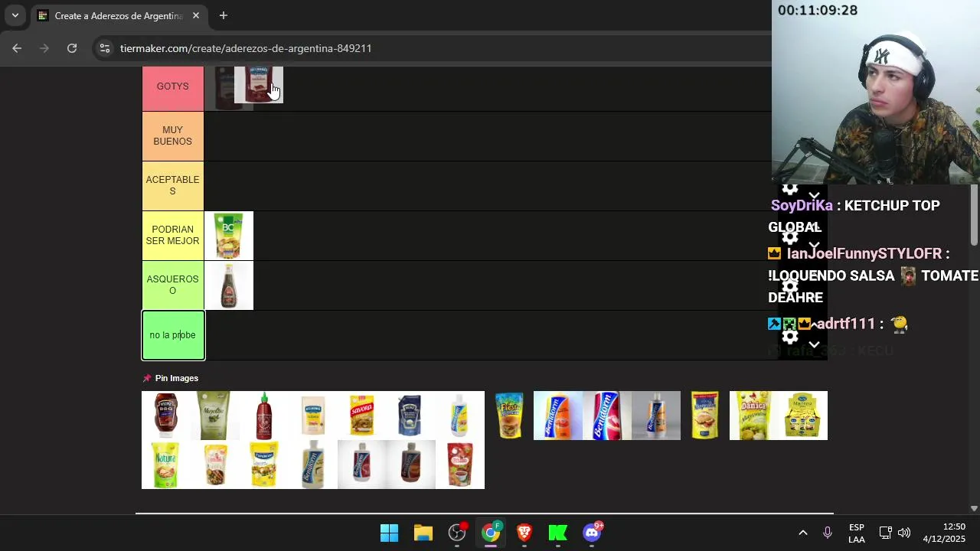
Task: Move the no la probe tier down
Action: pos(814,345)
